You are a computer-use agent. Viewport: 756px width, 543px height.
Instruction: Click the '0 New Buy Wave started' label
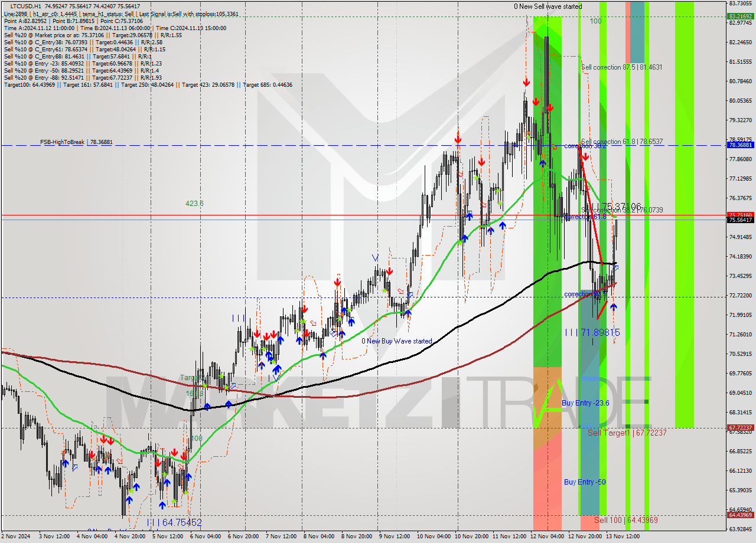pyautogui.click(x=397, y=341)
